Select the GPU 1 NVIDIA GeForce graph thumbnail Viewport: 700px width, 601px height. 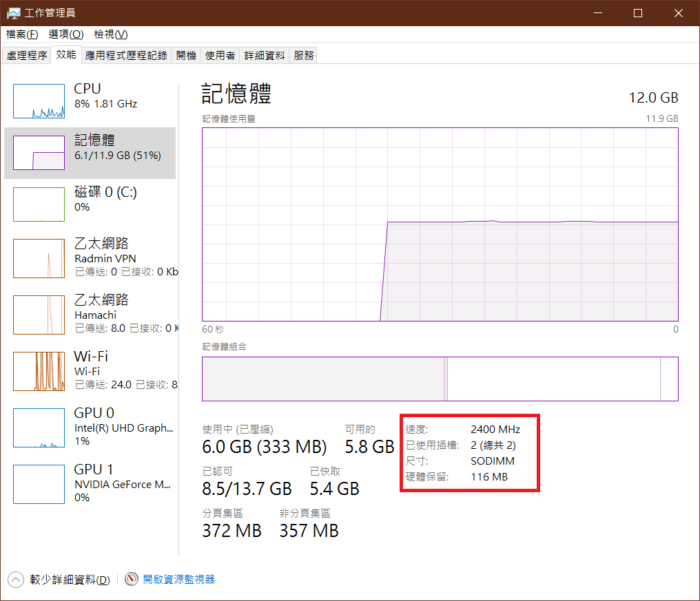(x=39, y=484)
